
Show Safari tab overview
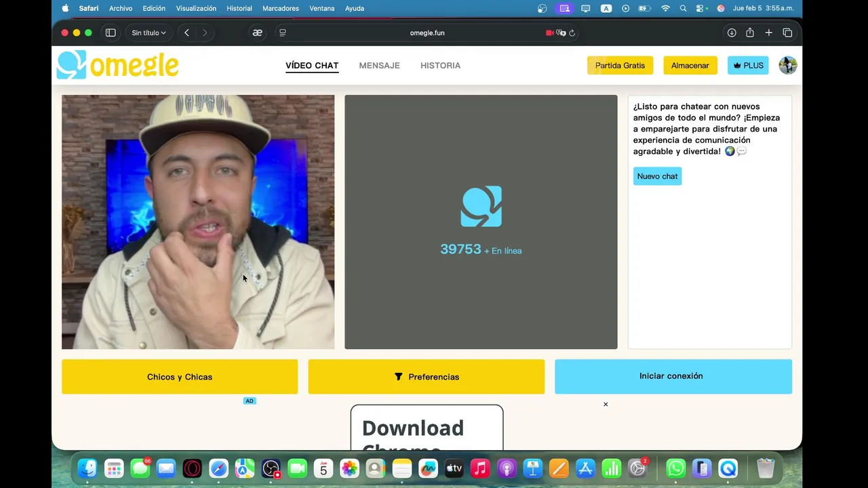click(x=787, y=33)
